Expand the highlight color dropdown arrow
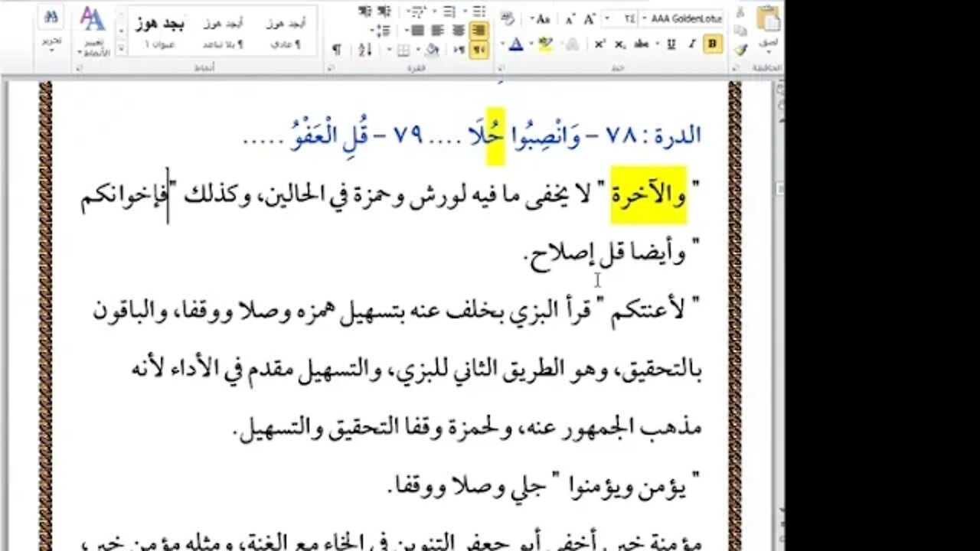The width and height of the screenshot is (980, 551). (531, 44)
